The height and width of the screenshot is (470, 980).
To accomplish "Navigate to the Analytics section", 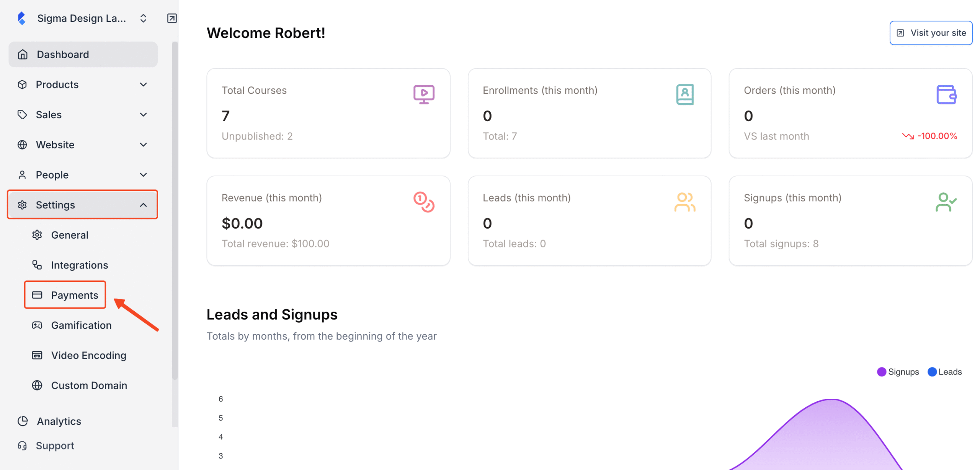I will 59,421.
